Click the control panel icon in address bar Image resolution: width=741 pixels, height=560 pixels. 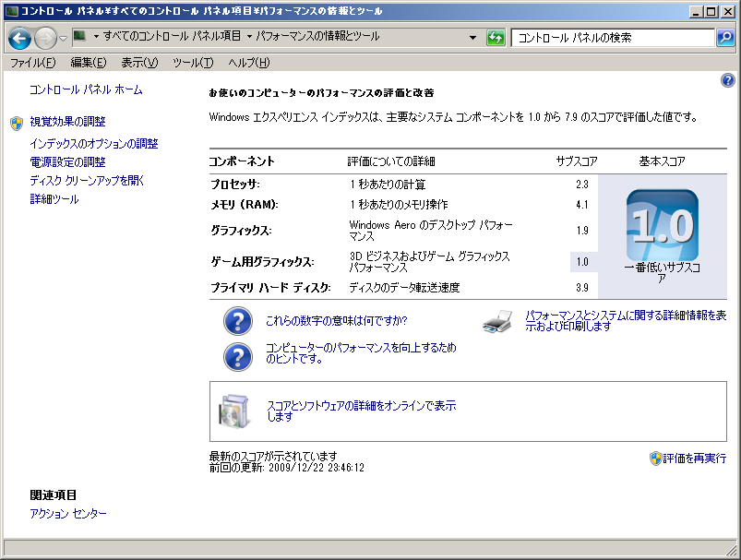pos(80,36)
